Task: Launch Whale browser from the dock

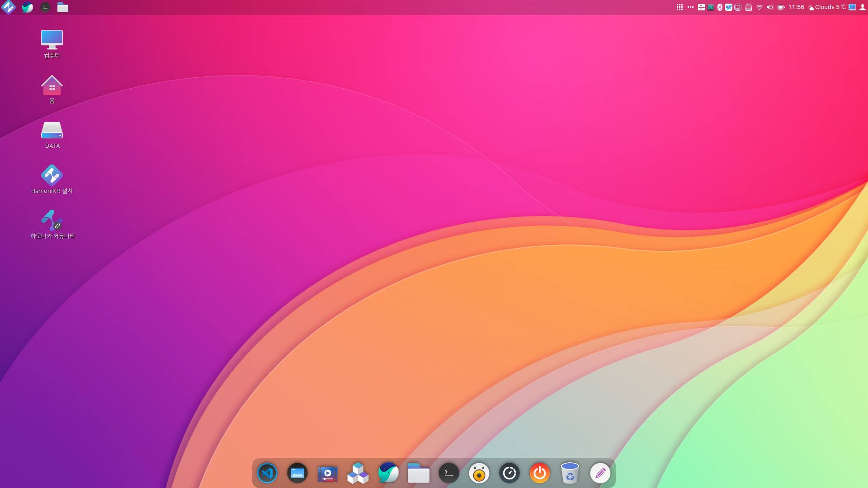Action: tap(388, 473)
